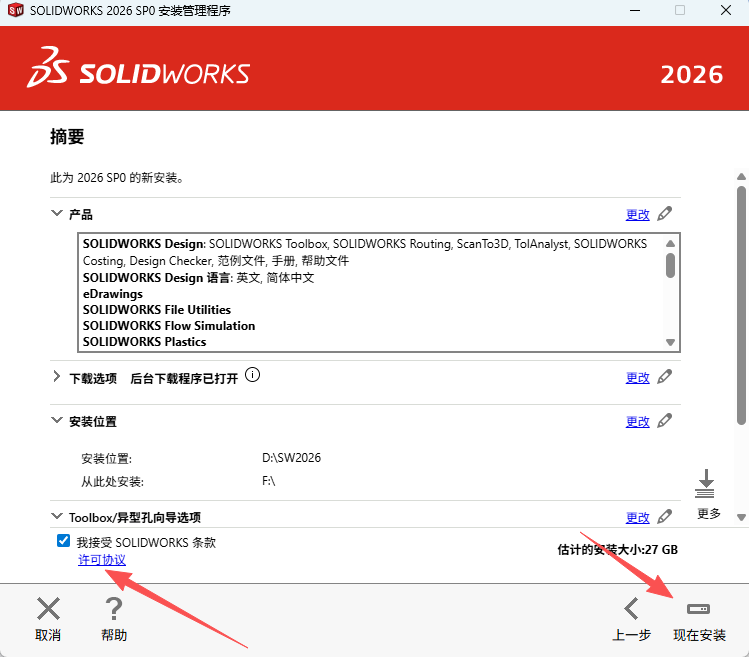Close the installer window
Viewport: 749px width, 657px height.
click(x=726, y=10)
